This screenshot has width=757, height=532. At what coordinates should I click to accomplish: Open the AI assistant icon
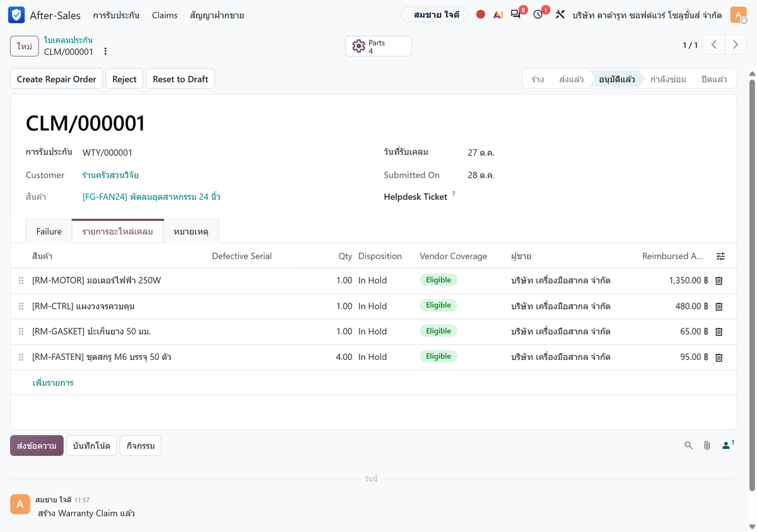coord(498,14)
